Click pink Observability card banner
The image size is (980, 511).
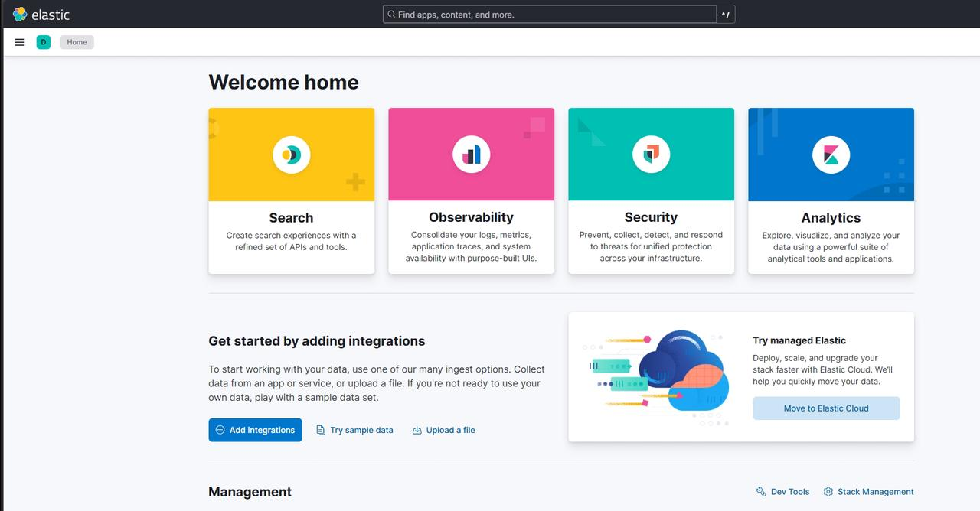point(471,155)
